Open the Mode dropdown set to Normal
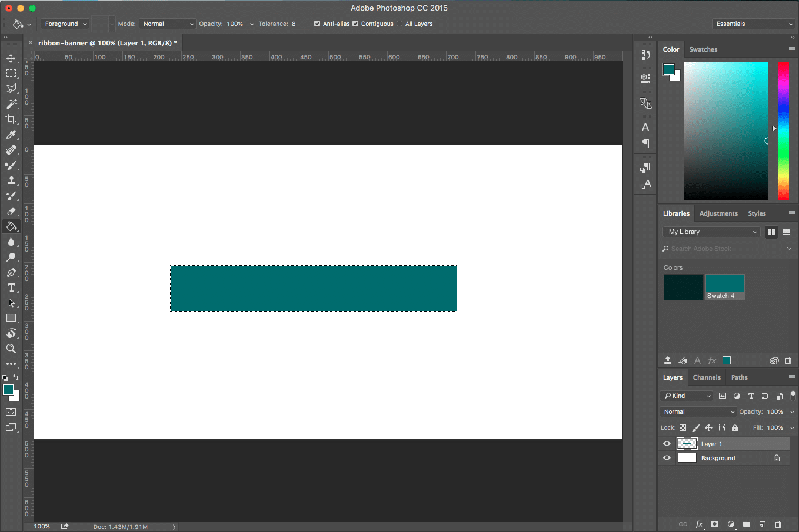Screen dimensions: 799x532 168,24
